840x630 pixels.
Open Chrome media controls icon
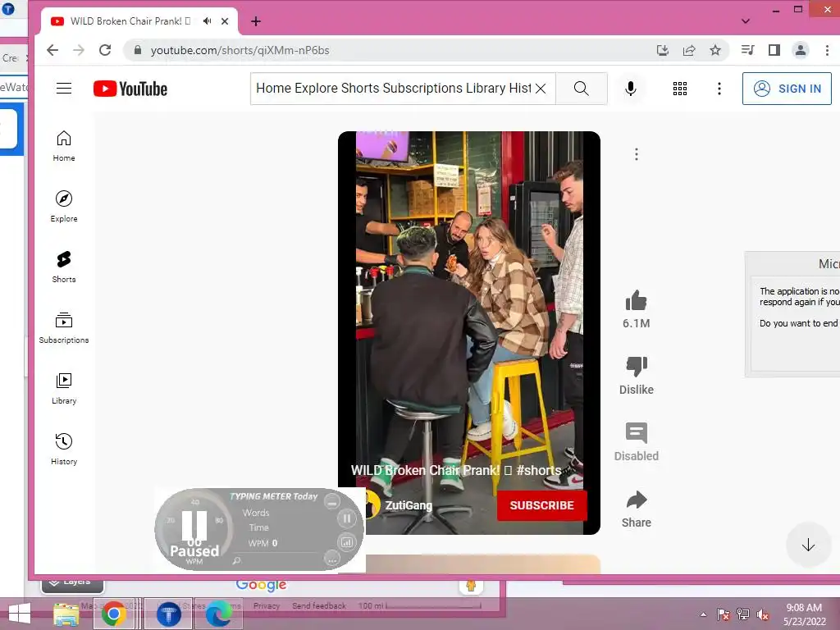pyautogui.click(x=748, y=50)
